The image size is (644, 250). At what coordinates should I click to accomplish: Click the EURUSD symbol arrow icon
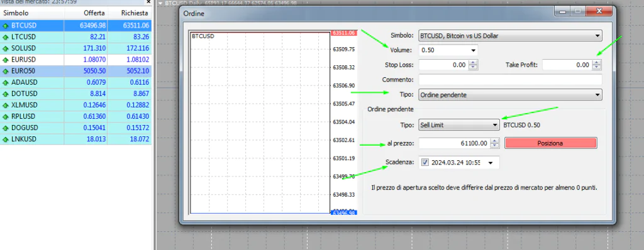click(5, 60)
